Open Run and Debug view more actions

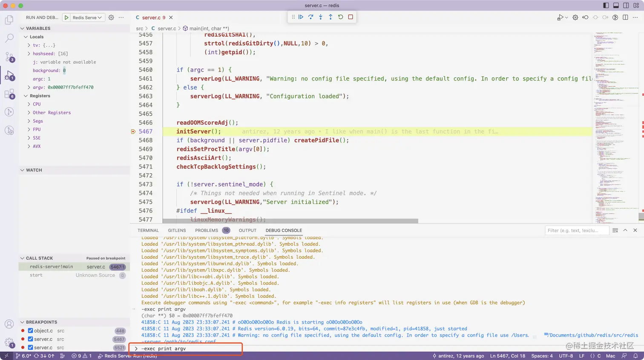(x=121, y=17)
